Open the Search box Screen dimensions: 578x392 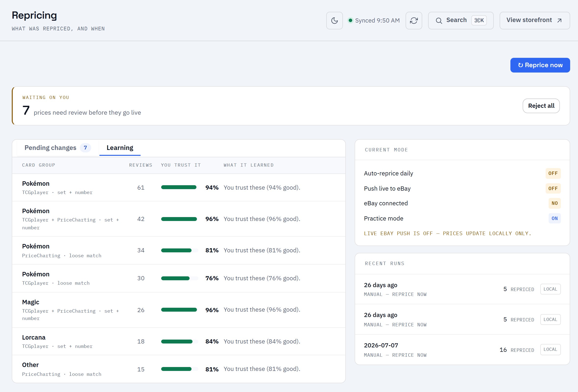[x=461, y=20]
